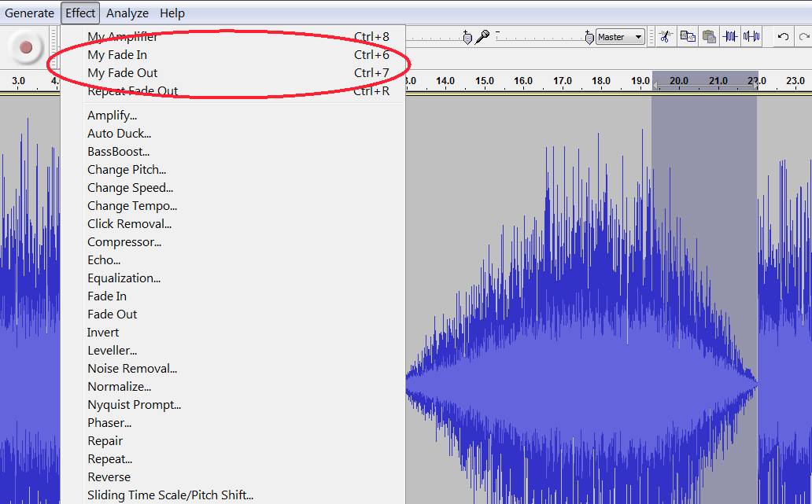Click inside the highlighted waveform selection region
This screenshot has width=812, height=504.
704,300
